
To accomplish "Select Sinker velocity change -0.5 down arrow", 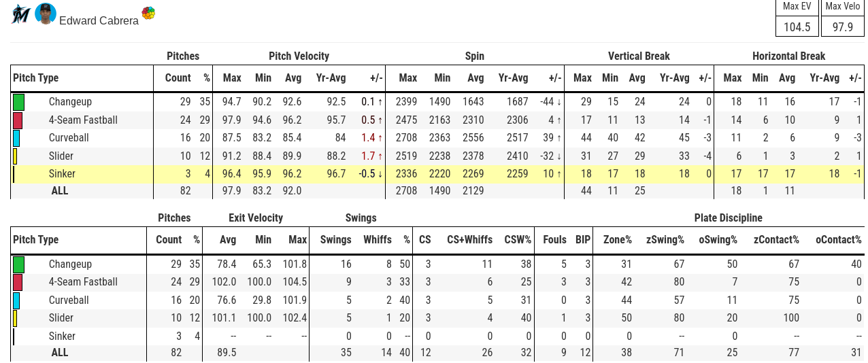I will click(x=370, y=174).
